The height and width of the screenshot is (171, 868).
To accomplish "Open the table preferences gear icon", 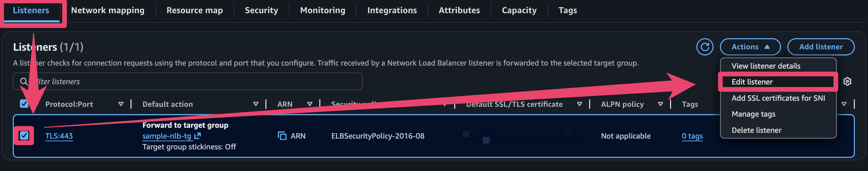I will tap(847, 81).
